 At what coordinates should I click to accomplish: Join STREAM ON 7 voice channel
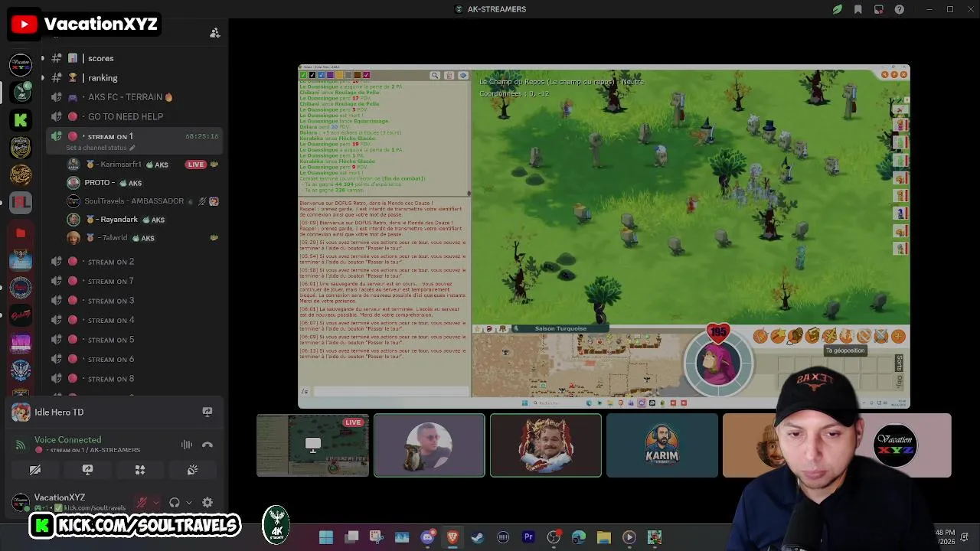click(x=111, y=281)
